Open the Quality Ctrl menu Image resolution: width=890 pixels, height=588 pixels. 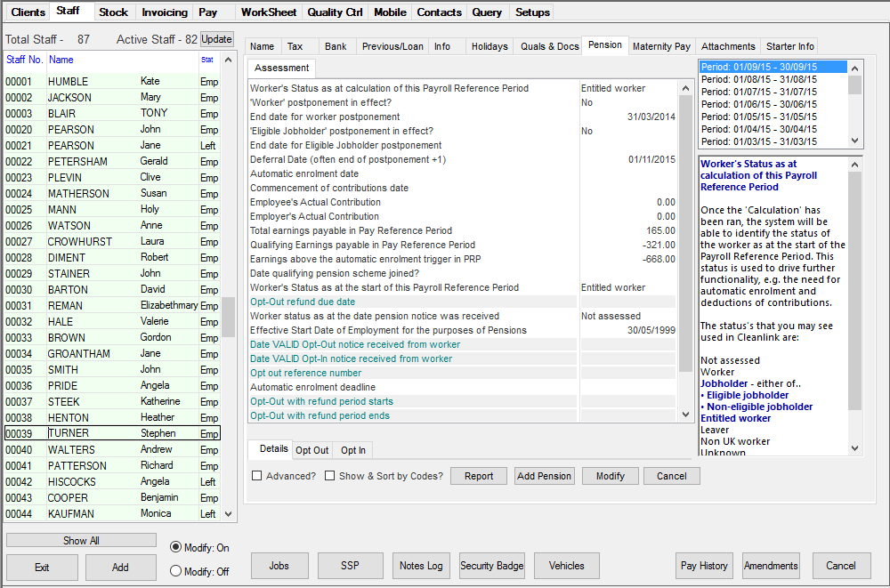tap(335, 12)
